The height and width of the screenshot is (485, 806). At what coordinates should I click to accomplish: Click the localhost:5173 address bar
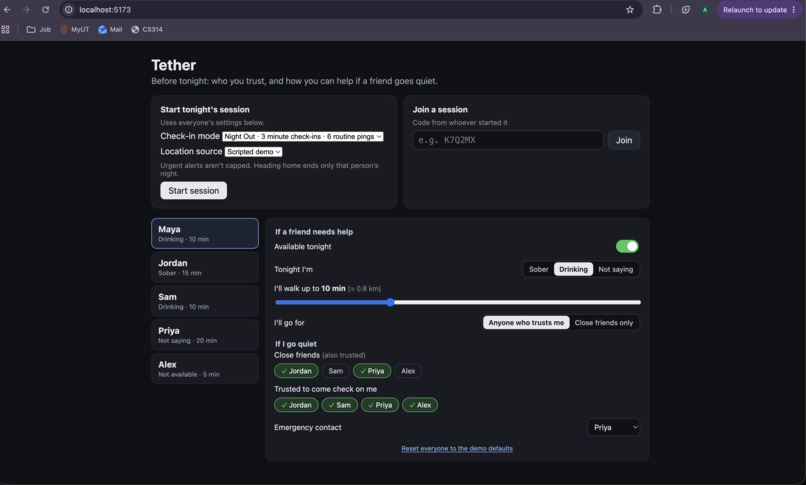click(x=350, y=10)
